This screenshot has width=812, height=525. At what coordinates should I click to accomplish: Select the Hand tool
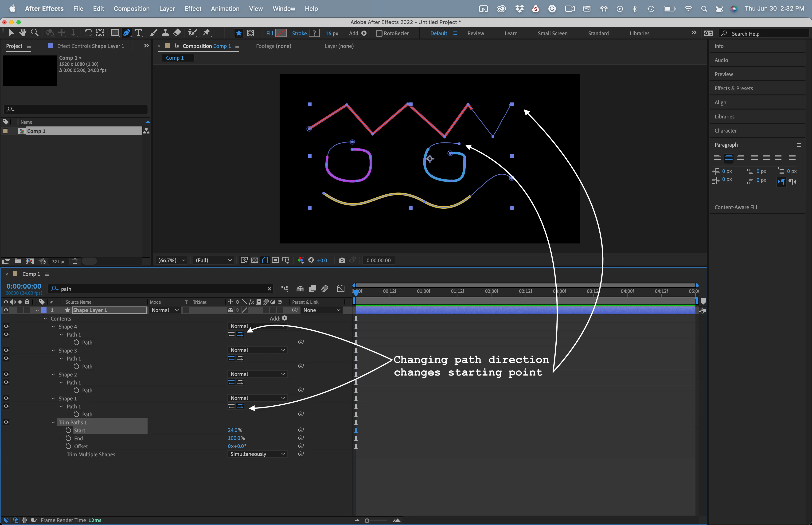click(23, 33)
